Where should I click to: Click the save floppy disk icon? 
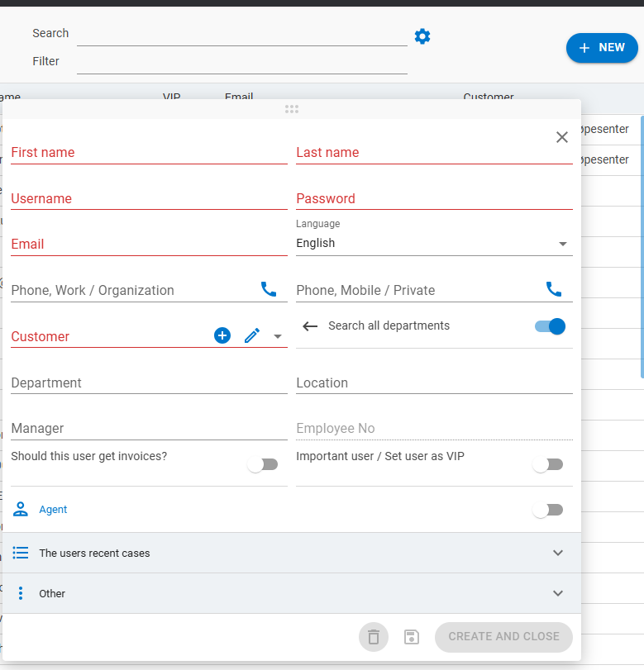click(x=412, y=637)
